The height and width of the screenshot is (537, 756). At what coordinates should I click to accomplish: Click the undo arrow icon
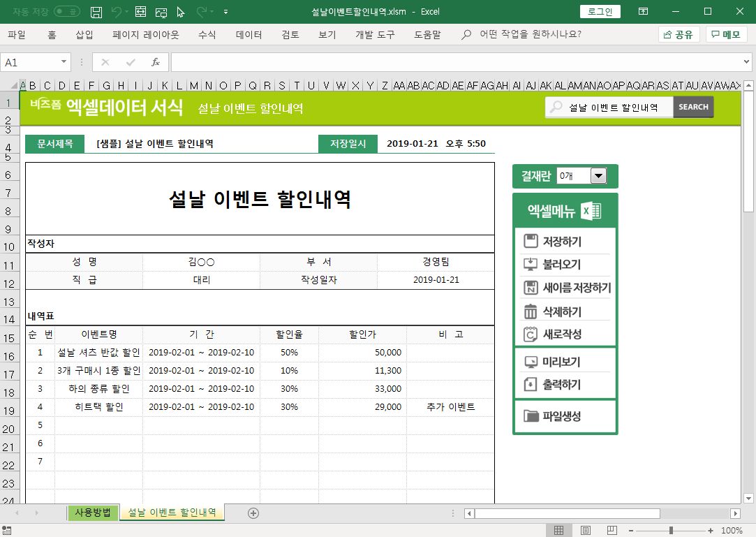(116, 12)
